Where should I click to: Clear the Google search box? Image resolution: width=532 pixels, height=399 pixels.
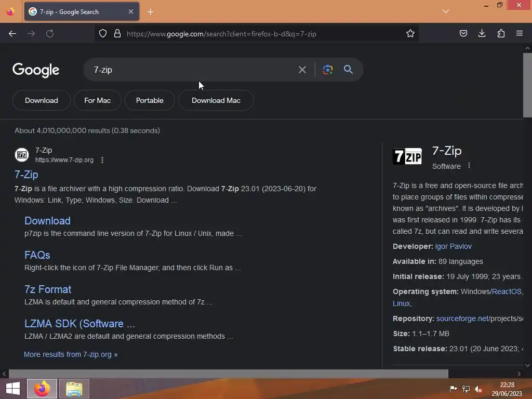tap(302, 70)
